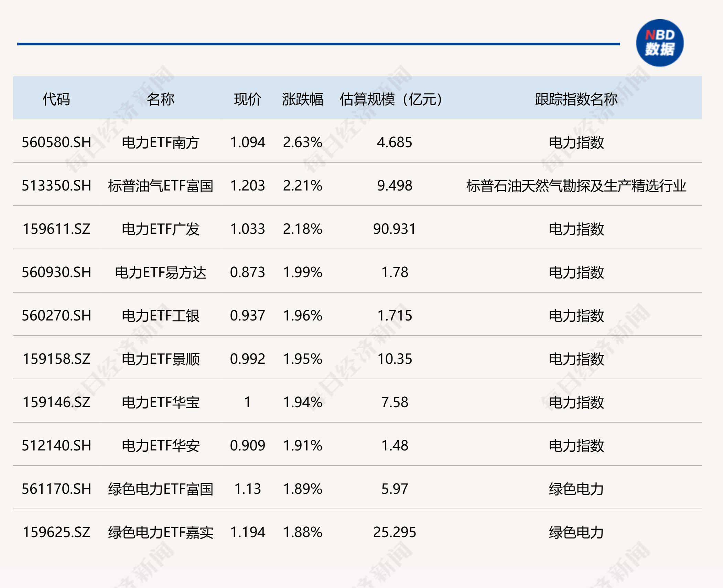The width and height of the screenshot is (723, 588).
Task: Click the price 1.194
Action: pos(248,532)
